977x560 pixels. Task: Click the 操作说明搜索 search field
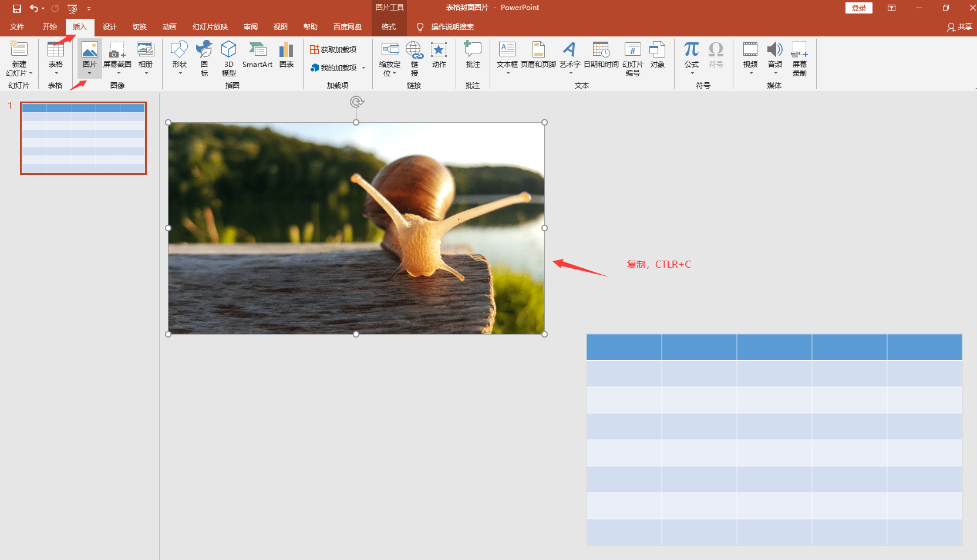452,27
